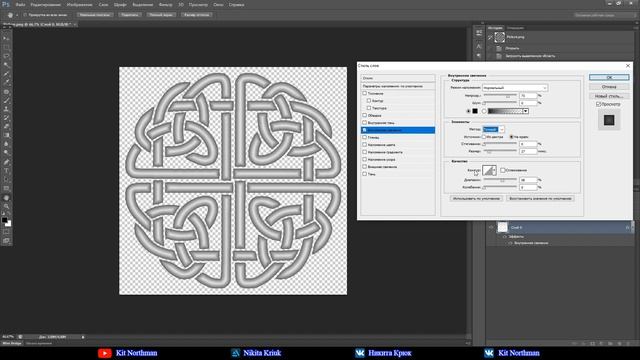640x360 pixels.
Task: Open the Файл menu
Action: pos(20,5)
